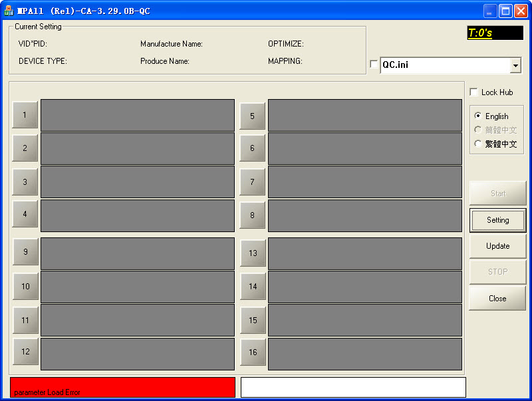Viewport: 532px width, 401px height.
Task: Click the Update button
Action: click(497, 246)
